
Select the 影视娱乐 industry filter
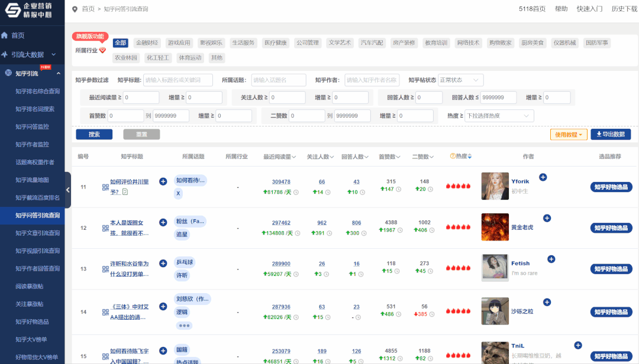coord(211,43)
